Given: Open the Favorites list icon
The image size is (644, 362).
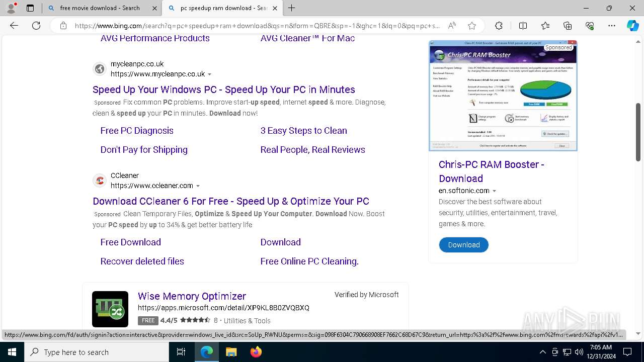Looking at the screenshot, I should [x=545, y=26].
